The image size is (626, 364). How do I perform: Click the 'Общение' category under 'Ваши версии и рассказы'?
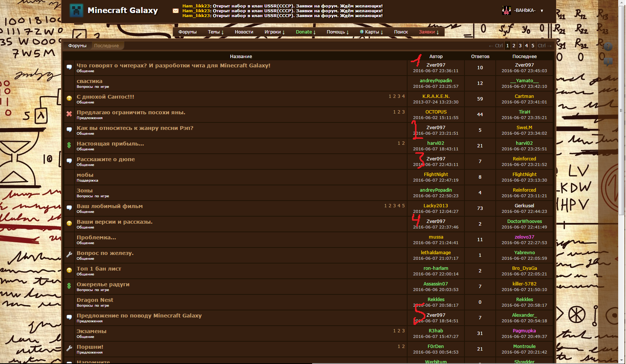pyautogui.click(x=86, y=227)
